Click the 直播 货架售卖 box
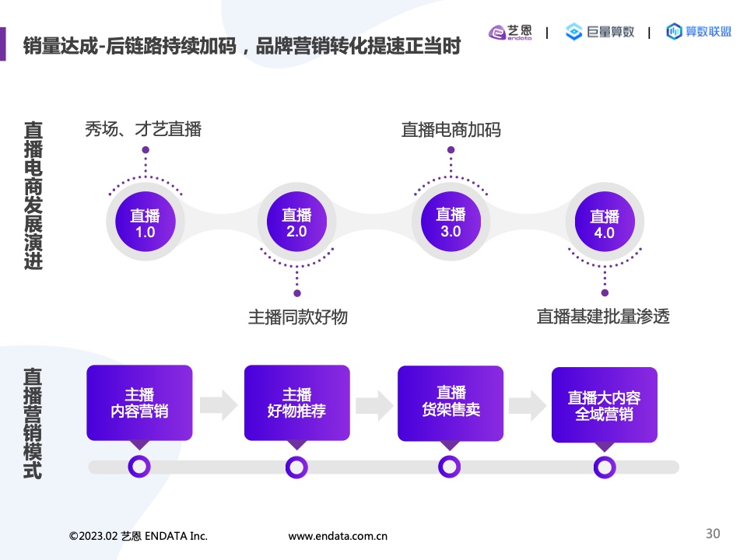 click(x=451, y=404)
